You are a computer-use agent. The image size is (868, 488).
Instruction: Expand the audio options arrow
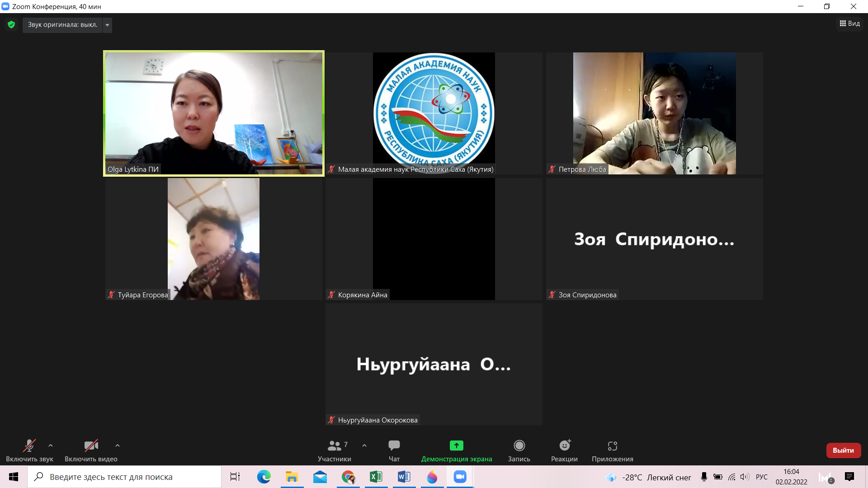[51, 446]
